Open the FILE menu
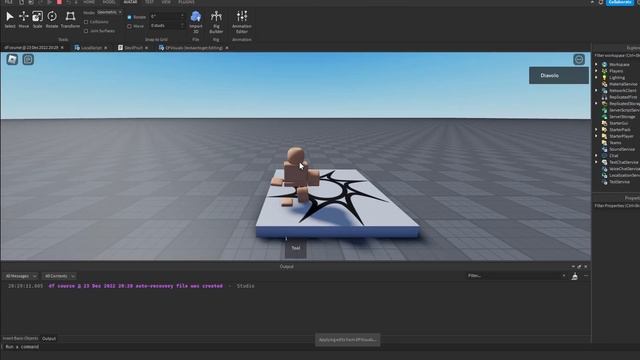The image size is (640, 360). tap(8, 2)
